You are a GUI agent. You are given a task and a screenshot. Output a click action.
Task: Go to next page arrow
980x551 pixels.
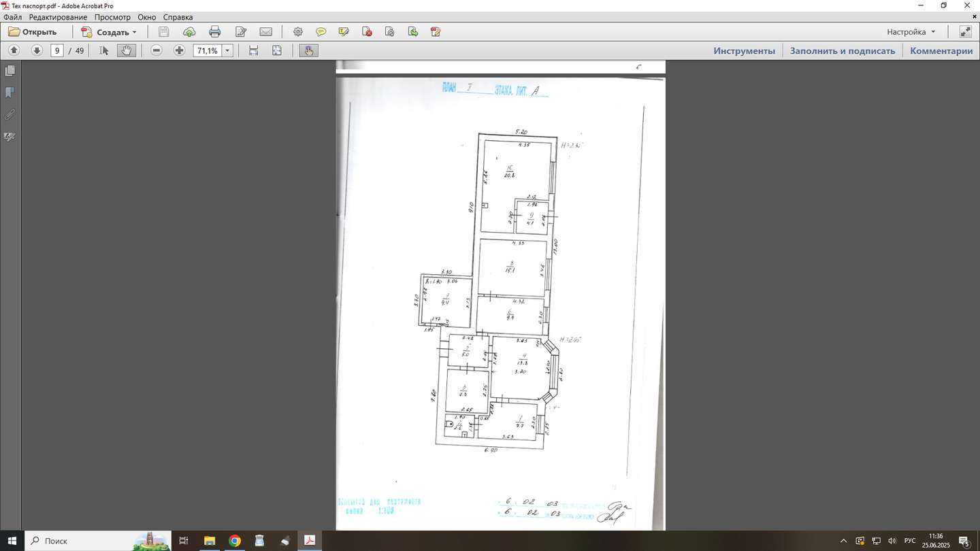click(x=37, y=50)
